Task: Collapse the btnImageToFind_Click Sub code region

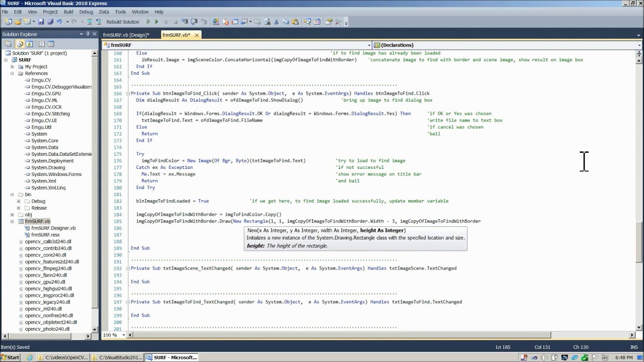Action: click(x=128, y=94)
